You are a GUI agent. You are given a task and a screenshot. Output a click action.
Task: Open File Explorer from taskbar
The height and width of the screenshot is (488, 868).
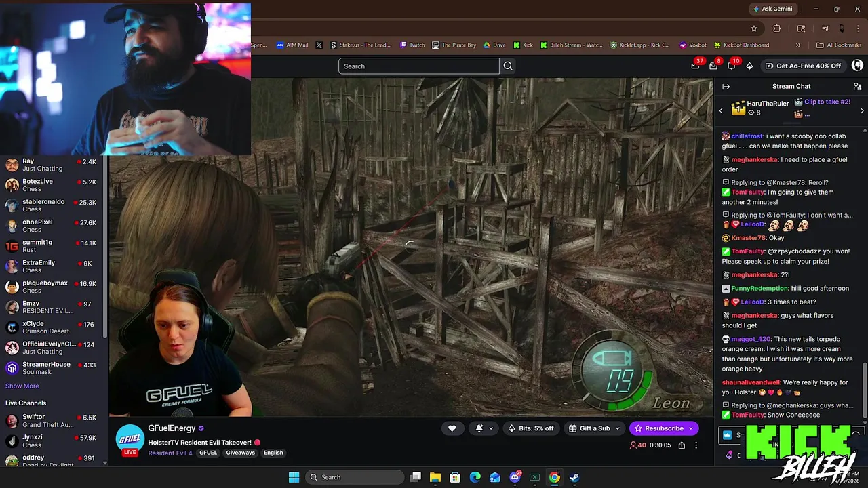[435, 477]
